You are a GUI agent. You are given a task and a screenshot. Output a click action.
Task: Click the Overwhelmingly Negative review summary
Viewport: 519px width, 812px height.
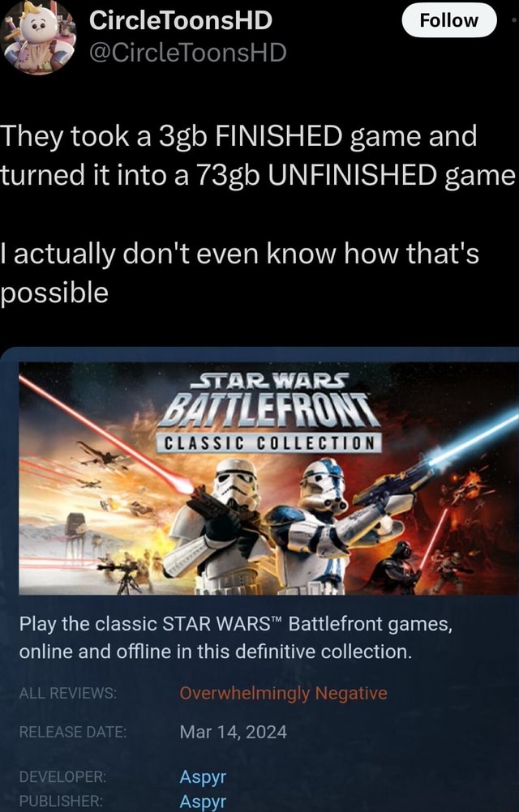(x=283, y=693)
